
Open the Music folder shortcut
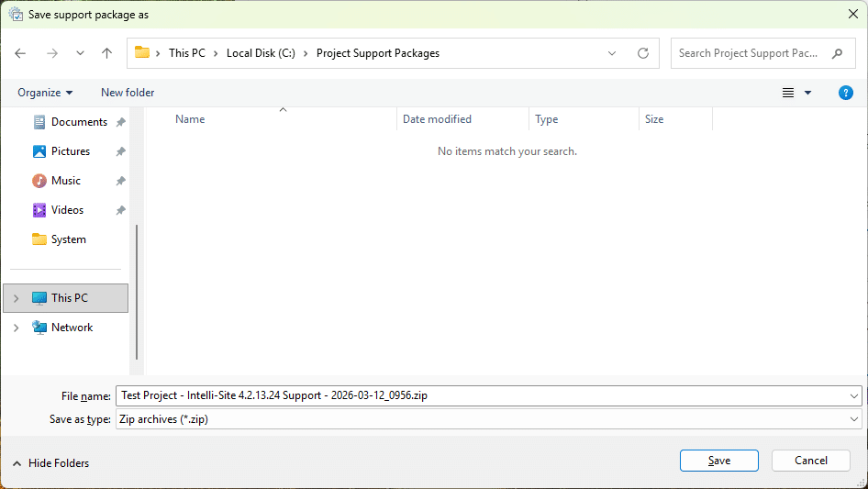point(65,181)
